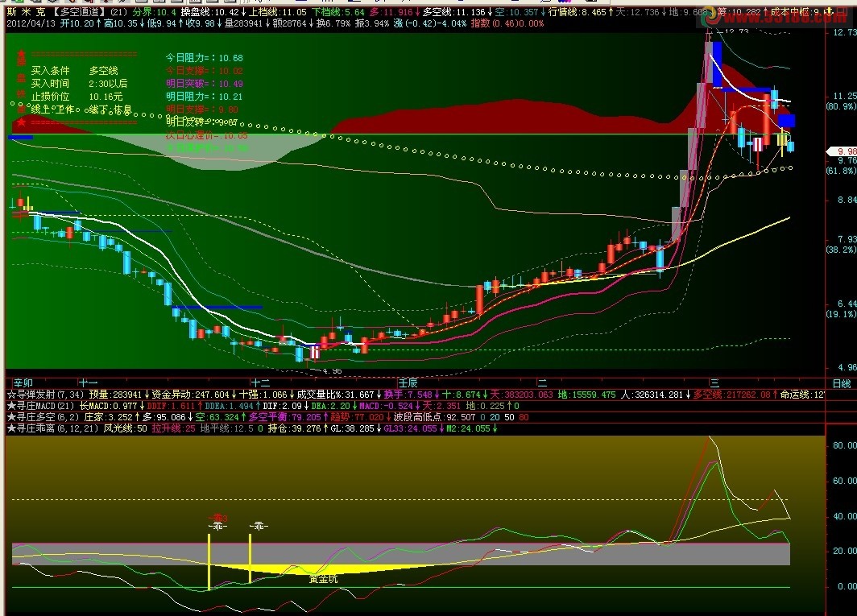Image resolution: width=857 pixels, height=616 pixels.
Task: Click the 明日阻力=:10.21 text
Action: coord(205,97)
